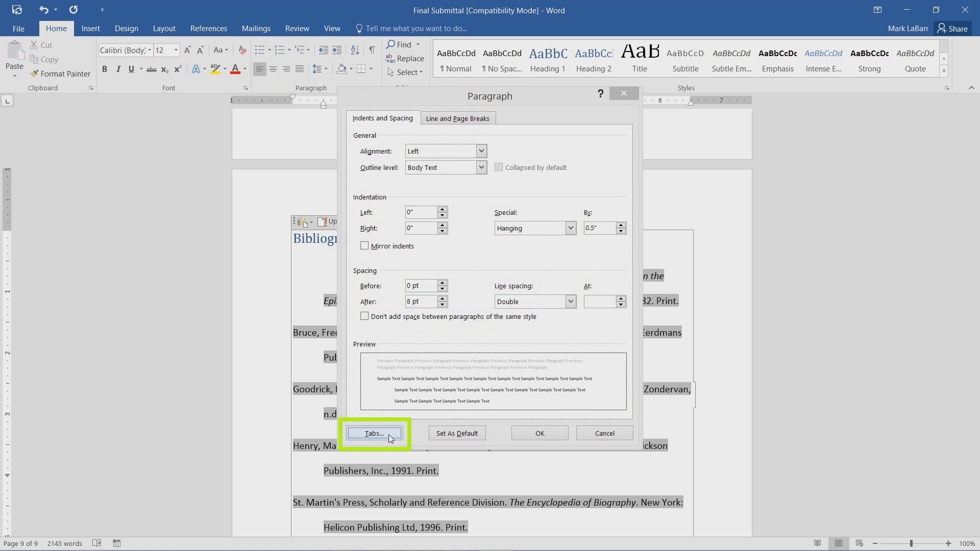Screen dimensions: 980x551
Task: Enable Don't add space between paragraphs
Action: click(x=364, y=316)
